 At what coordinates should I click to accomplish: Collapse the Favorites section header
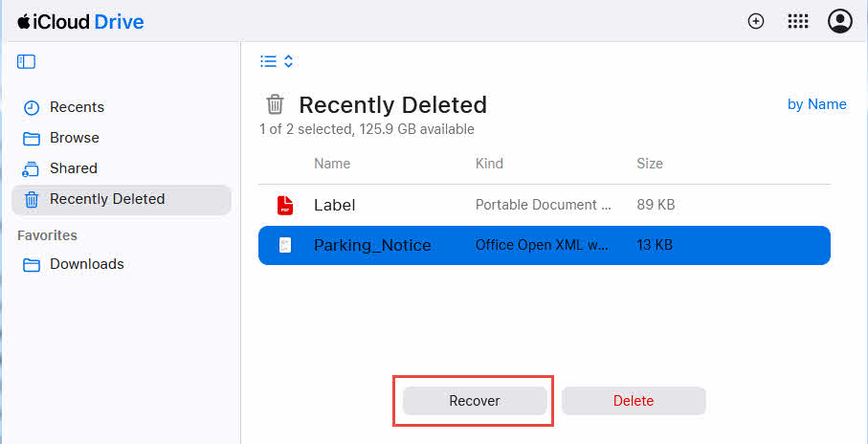pyautogui.click(x=47, y=235)
